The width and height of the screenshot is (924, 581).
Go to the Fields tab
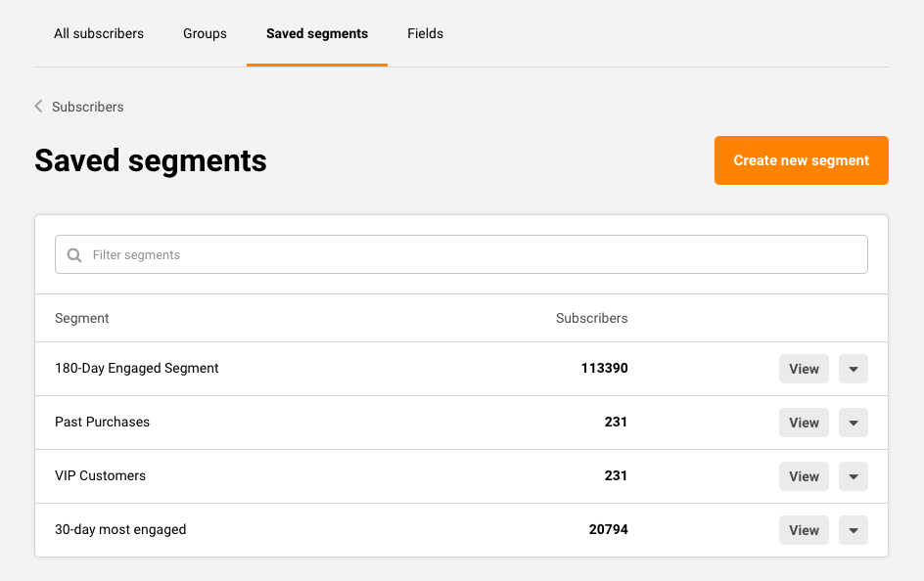coord(425,33)
